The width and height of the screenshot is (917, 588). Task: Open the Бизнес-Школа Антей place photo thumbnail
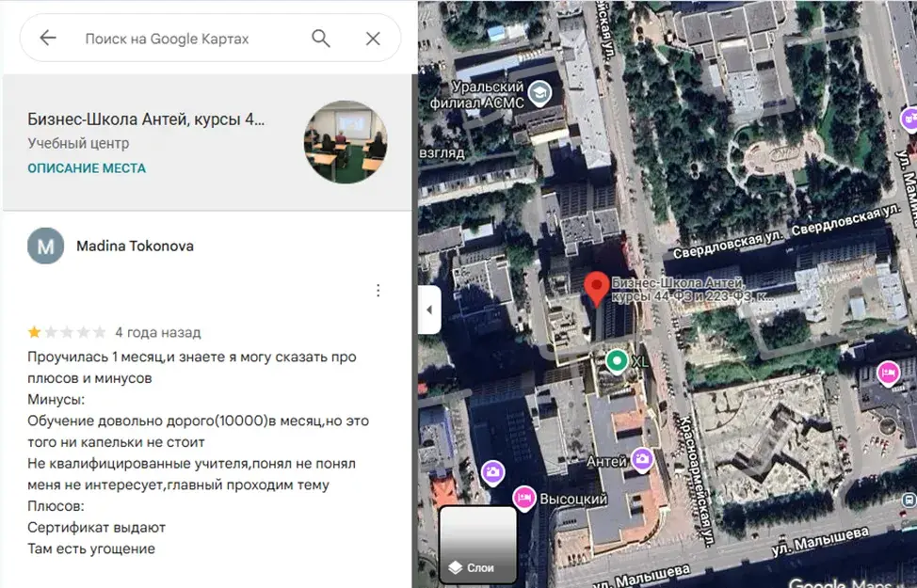pos(345,142)
